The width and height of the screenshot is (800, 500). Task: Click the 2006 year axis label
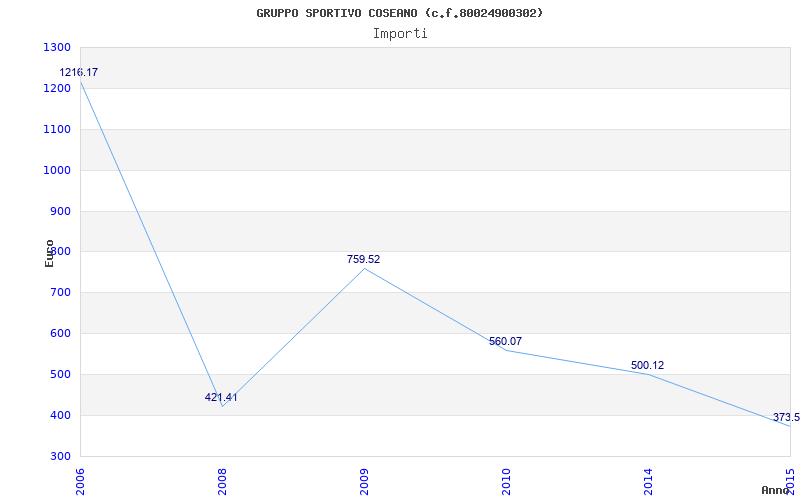(x=80, y=482)
